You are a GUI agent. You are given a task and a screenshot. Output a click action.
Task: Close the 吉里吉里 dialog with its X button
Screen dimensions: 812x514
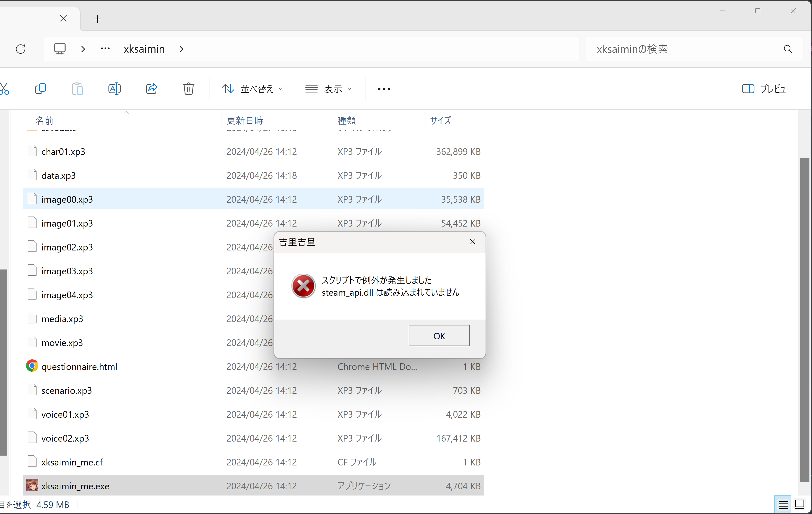472,242
